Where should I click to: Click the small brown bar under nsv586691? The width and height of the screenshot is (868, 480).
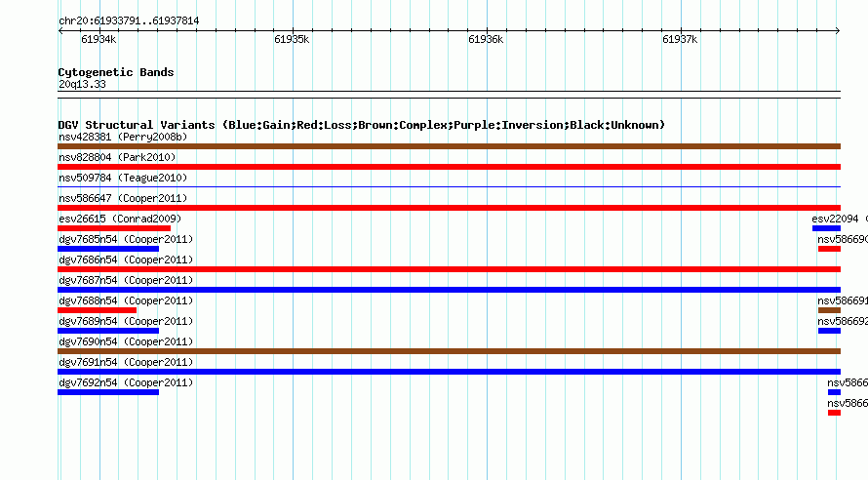pyautogui.click(x=829, y=310)
